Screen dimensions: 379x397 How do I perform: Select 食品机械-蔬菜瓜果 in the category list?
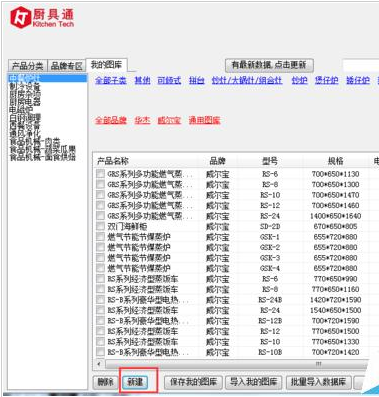tap(42, 149)
